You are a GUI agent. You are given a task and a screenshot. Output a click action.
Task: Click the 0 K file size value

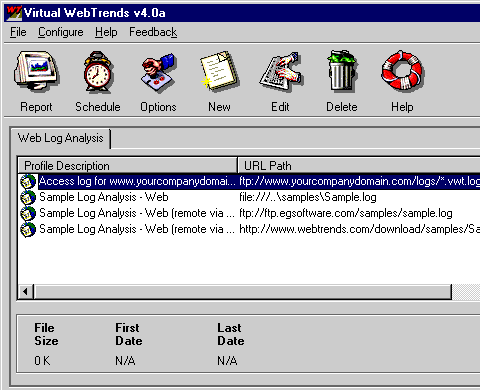(42, 361)
